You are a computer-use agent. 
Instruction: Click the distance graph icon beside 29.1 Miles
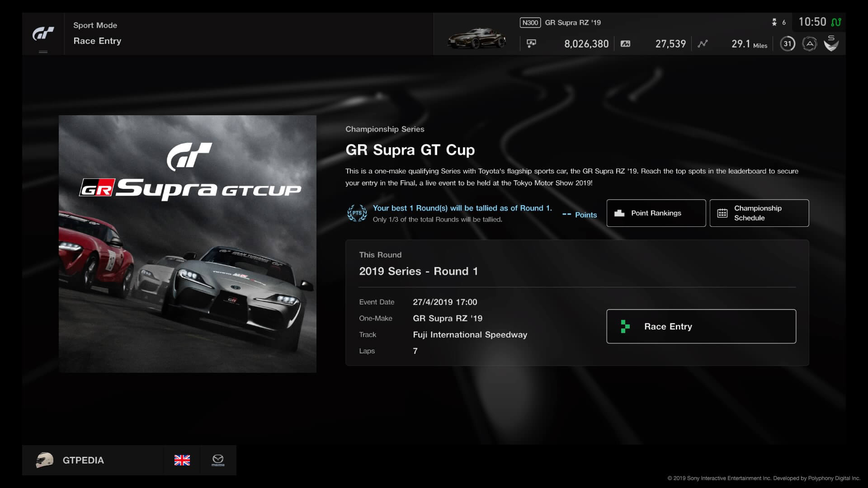click(x=703, y=44)
